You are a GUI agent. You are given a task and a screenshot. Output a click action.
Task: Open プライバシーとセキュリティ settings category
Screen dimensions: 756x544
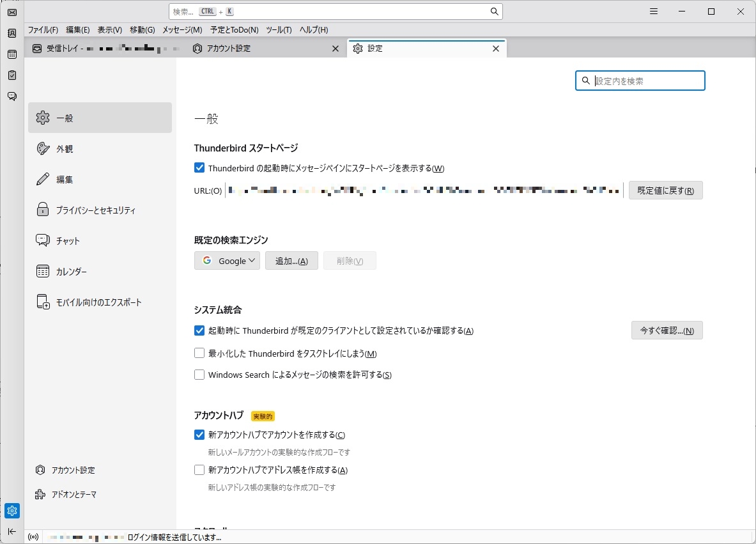click(100, 210)
